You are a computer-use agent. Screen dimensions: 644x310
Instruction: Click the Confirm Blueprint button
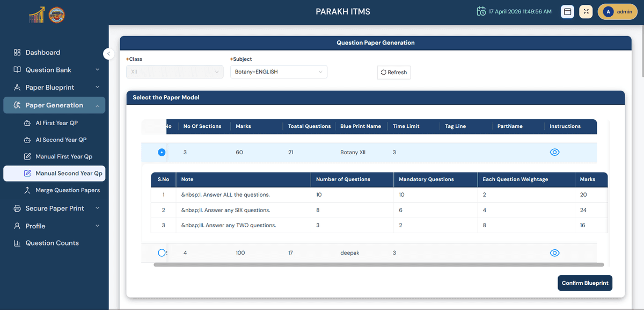(x=584, y=283)
